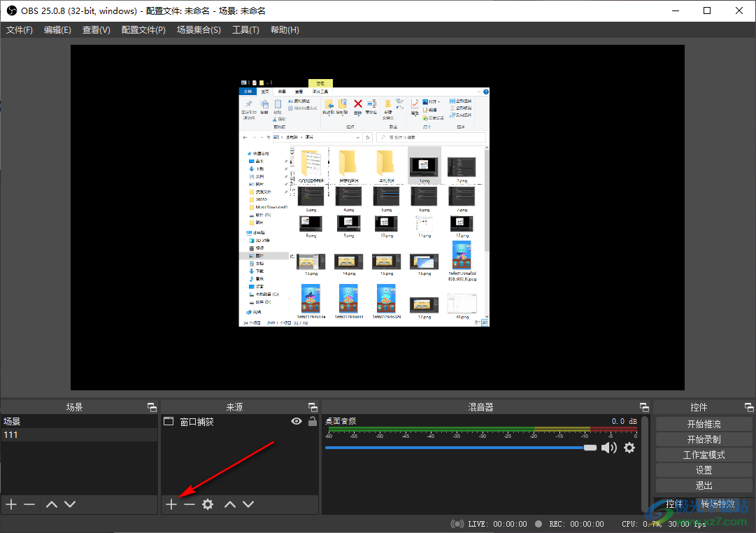The width and height of the screenshot is (756, 533).
Task: Move scene down arrow in Scenes panel
Action: [x=70, y=504]
